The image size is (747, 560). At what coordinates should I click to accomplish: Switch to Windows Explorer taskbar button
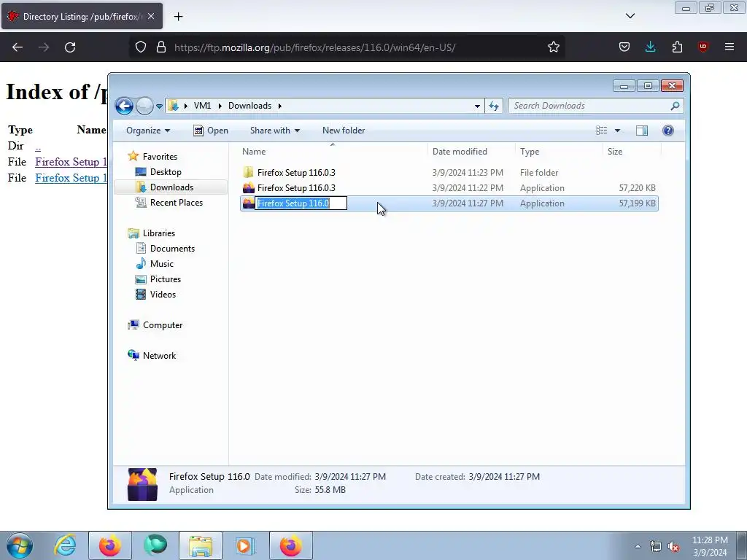pos(201,545)
